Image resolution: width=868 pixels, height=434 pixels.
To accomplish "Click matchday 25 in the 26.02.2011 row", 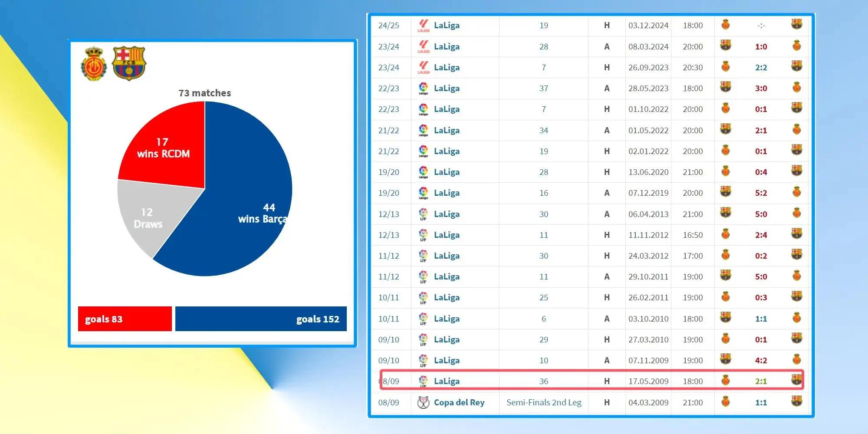I will pos(544,297).
